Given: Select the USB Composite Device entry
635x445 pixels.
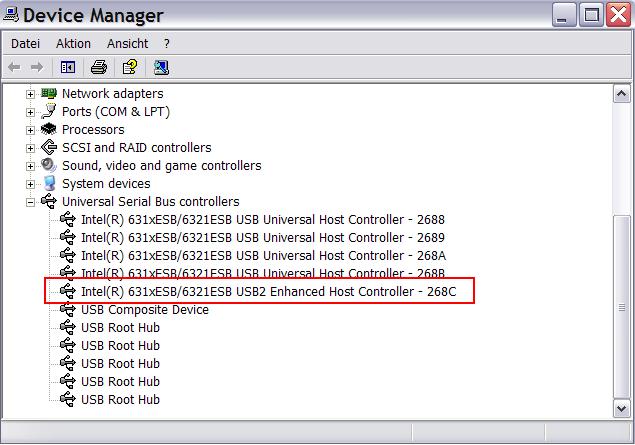Looking at the screenshot, I should (145, 309).
